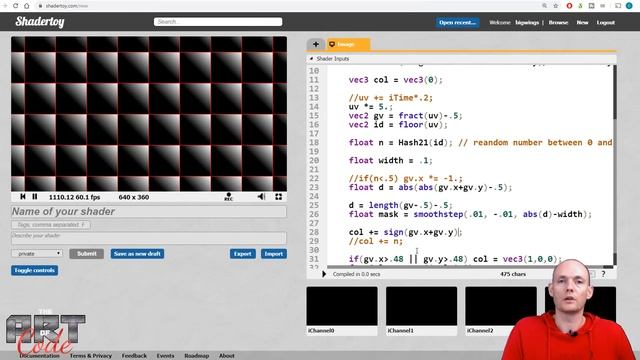Open the editor help question mark
Screen dimensions: 640x360
603,274
